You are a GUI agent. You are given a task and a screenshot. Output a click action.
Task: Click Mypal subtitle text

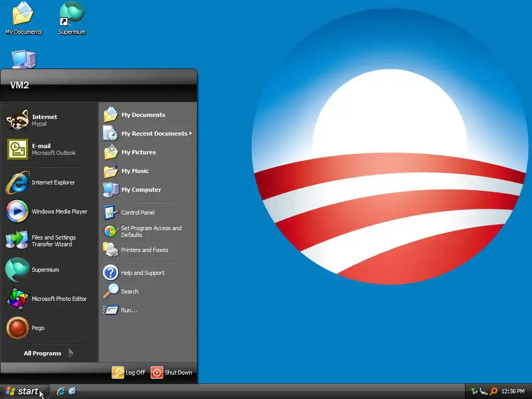(x=39, y=124)
